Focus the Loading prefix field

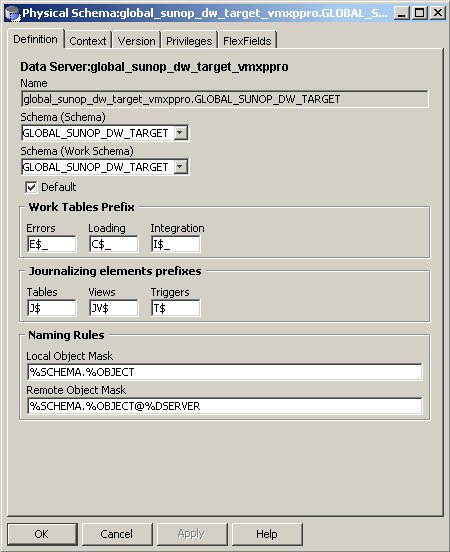(x=113, y=244)
